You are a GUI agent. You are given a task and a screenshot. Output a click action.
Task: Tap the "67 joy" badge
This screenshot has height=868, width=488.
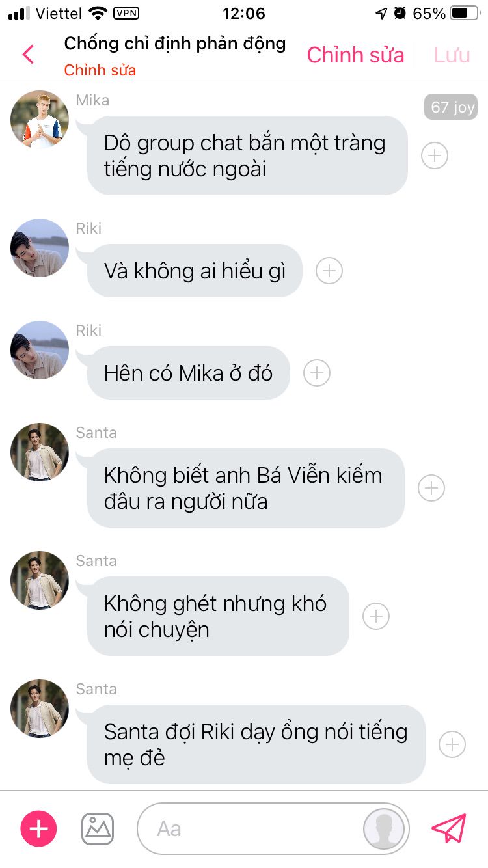(x=450, y=107)
